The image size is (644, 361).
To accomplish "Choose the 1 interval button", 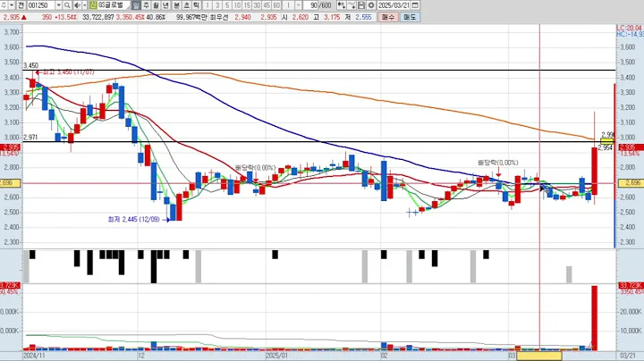I will (208, 5).
